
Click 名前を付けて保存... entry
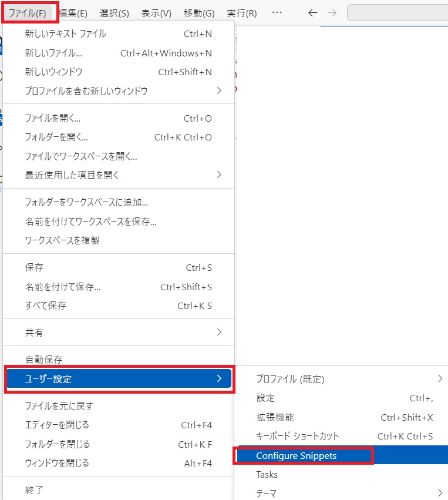pyautogui.click(x=119, y=287)
